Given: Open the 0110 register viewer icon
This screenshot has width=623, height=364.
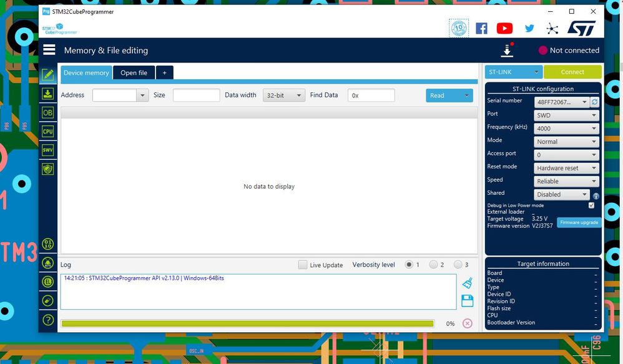Looking at the screenshot, I should (x=47, y=243).
